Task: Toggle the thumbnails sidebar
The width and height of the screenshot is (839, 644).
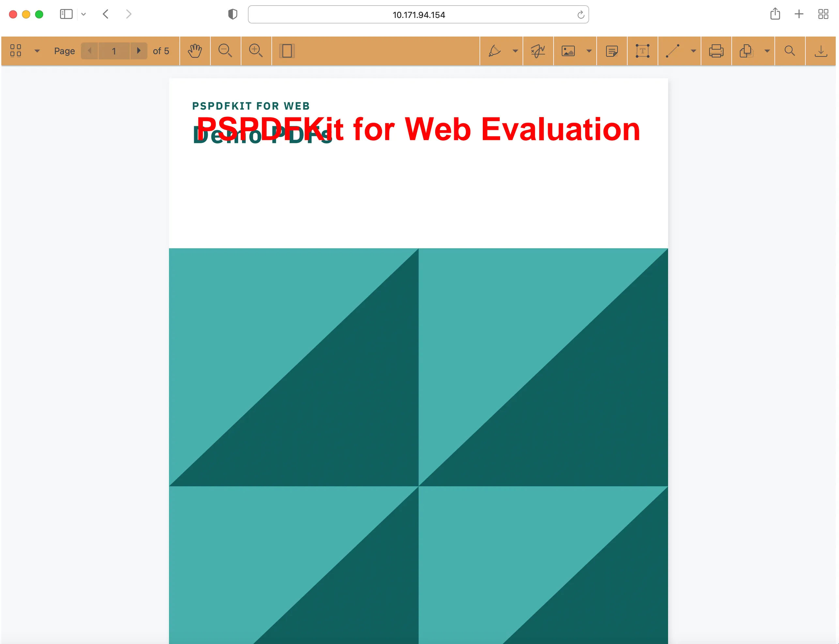Action: click(16, 51)
